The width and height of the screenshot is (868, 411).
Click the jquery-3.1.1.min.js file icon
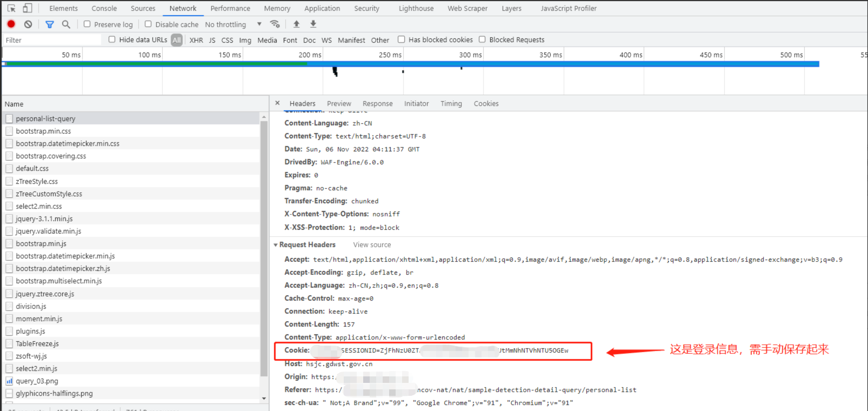coord(9,218)
